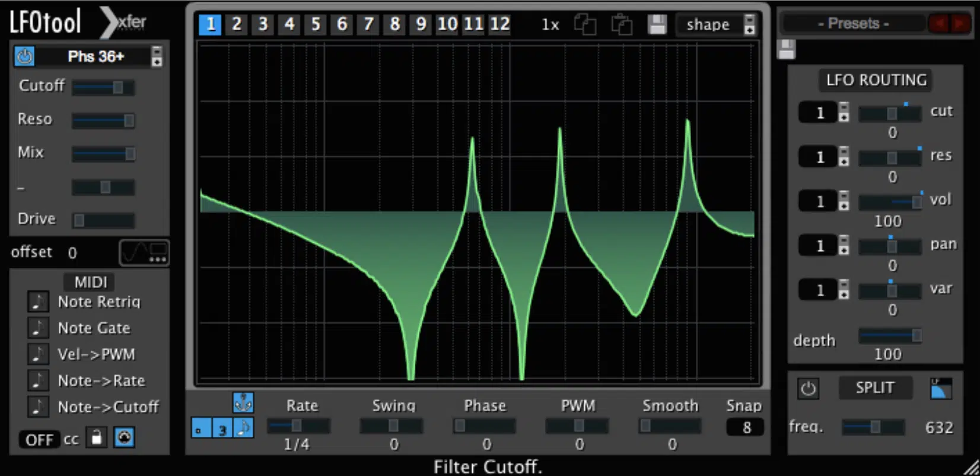Click the Snap value field showing 8
The height and width of the screenshot is (476, 980).
746,427
